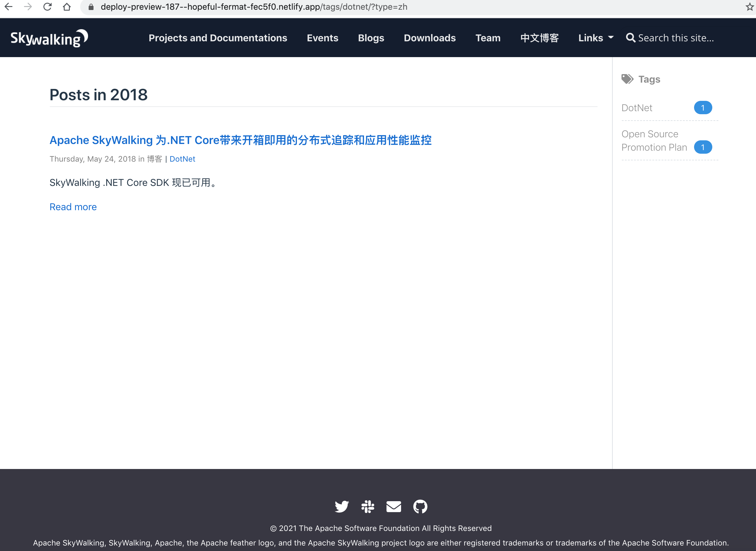The width and height of the screenshot is (756, 551).
Task: Click the Read more link
Action: pyautogui.click(x=73, y=207)
